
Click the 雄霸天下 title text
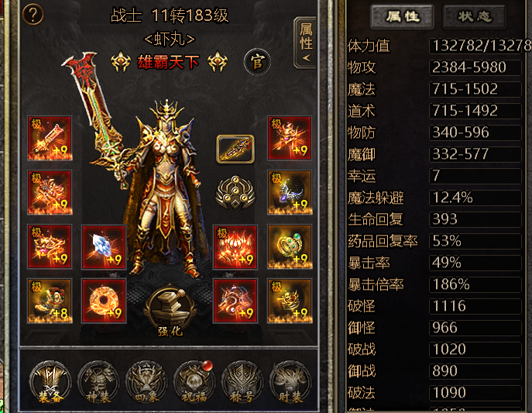pos(168,62)
